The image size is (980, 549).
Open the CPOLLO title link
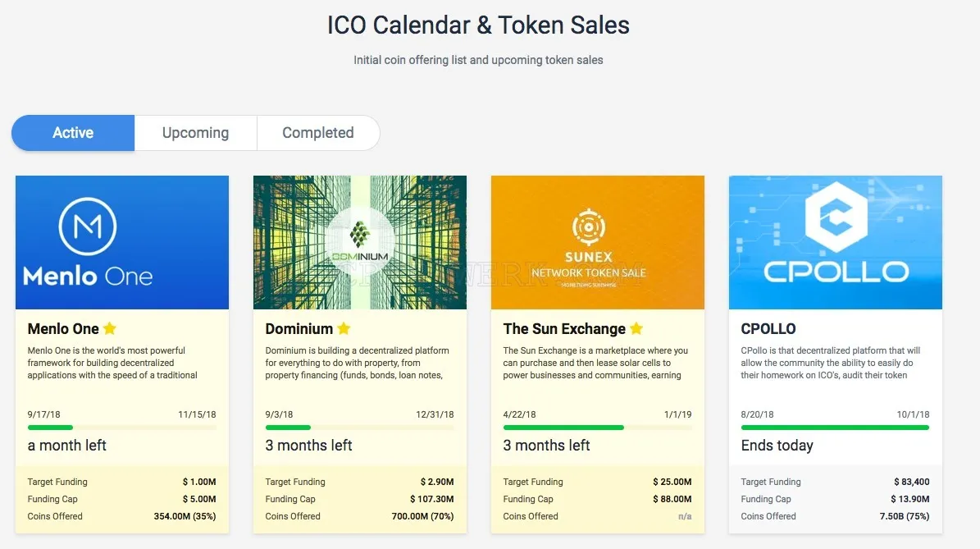[x=768, y=329]
